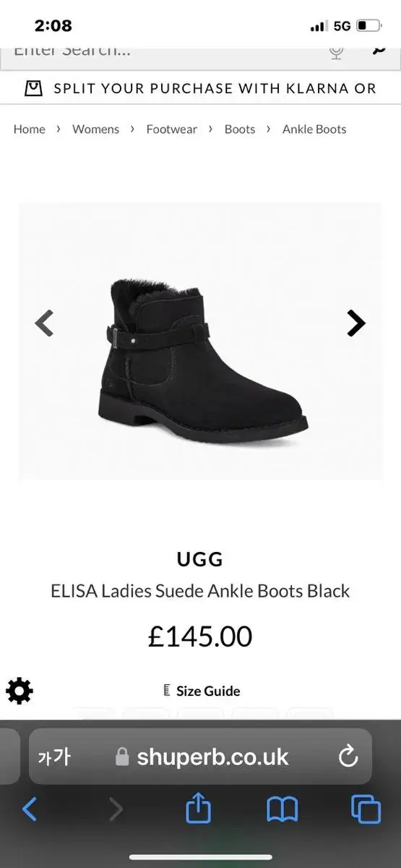
Task: Go back with Safari back arrow
Action: pyautogui.click(x=30, y=809)
